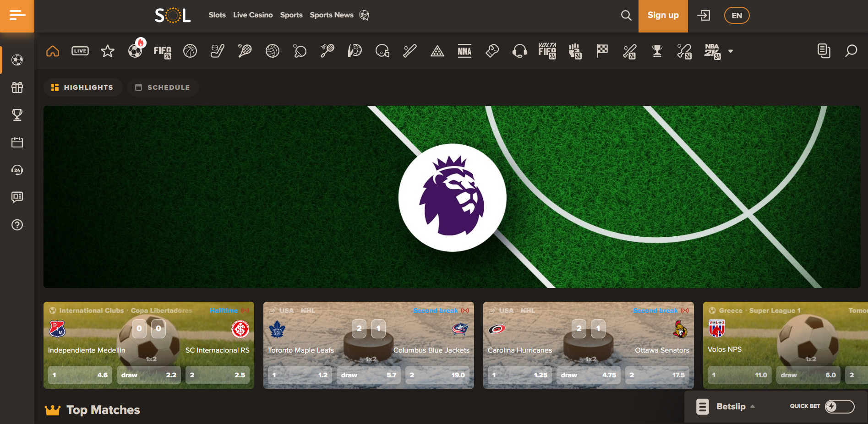Select the NBA 2K24 category icon
The width and height of the screenshot is (868, 424).
point(712,51)
